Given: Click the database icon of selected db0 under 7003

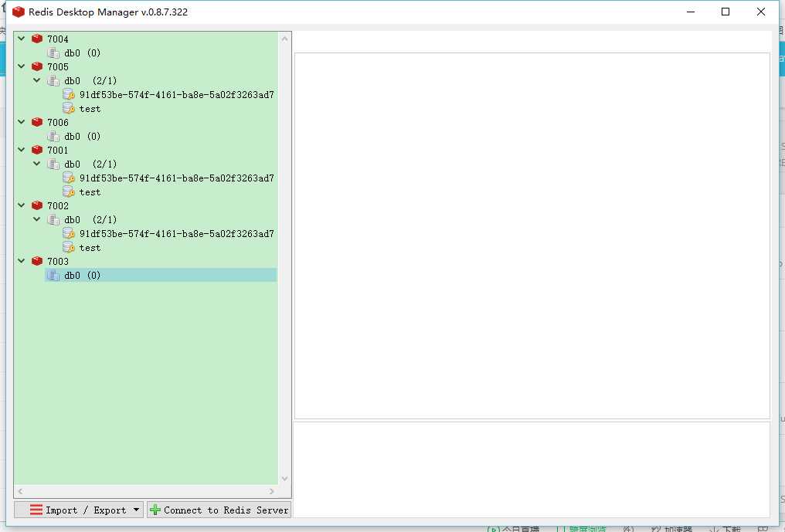Looking at the screenshot, I should [x=53, y=275].
